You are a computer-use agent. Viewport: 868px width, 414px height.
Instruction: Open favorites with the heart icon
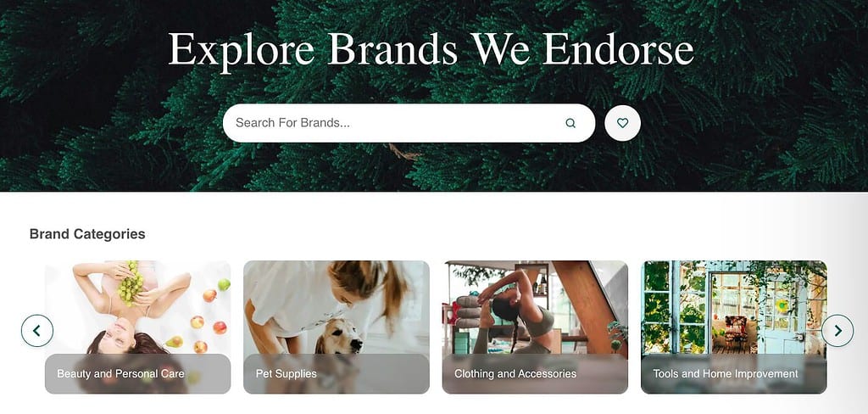pos(622,123)
